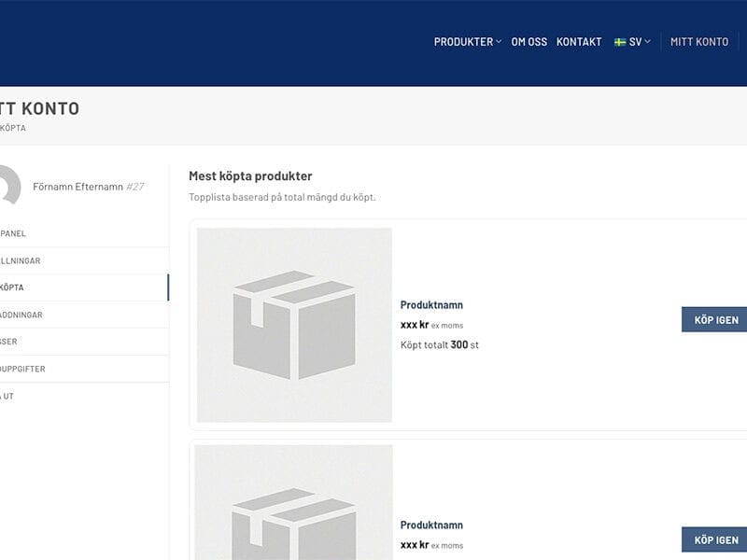Expand the language selector arrow

[x=646, y=41]
